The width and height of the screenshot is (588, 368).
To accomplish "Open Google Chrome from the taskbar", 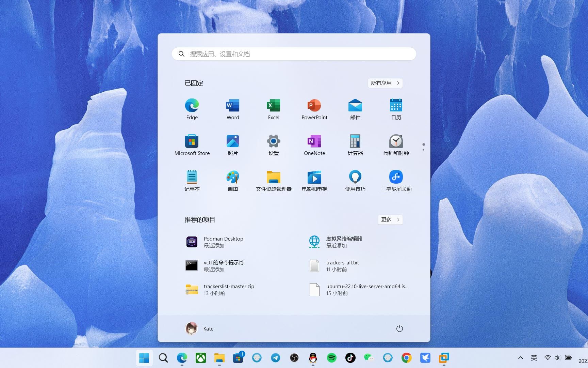I will (x=407, y=358).
